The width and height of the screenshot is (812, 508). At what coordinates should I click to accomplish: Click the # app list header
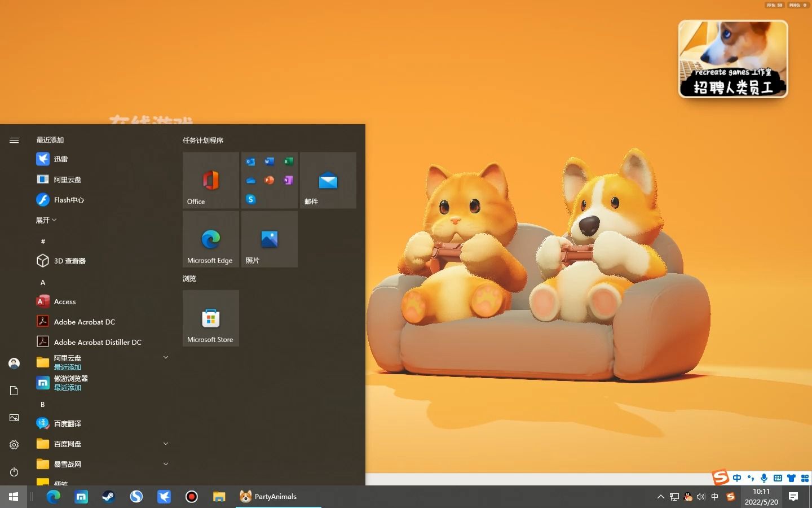pyautogui.click(x=43, y=241)
